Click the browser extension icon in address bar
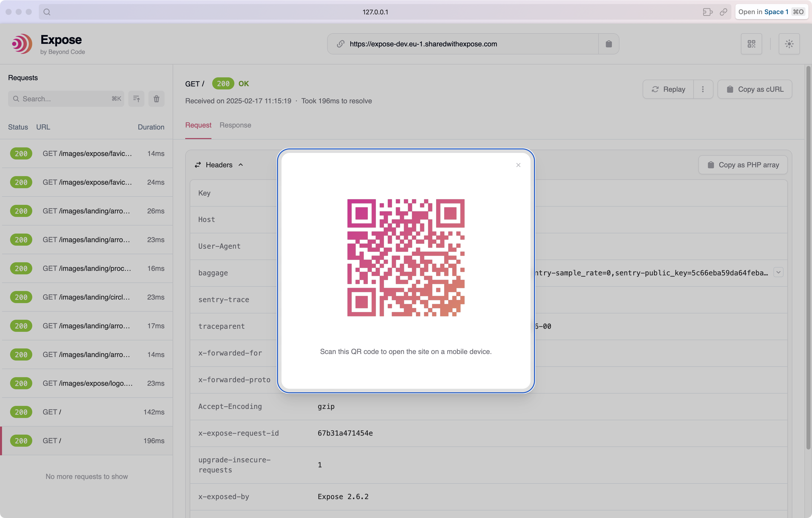 click(707, 12)
